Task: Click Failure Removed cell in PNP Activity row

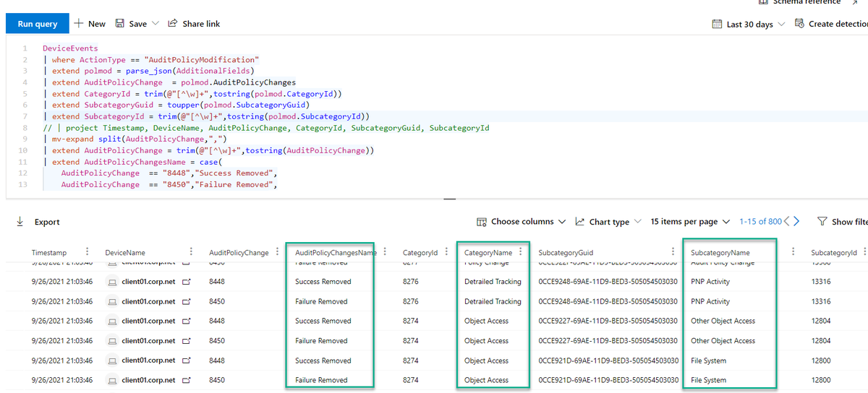Action: 321,301
